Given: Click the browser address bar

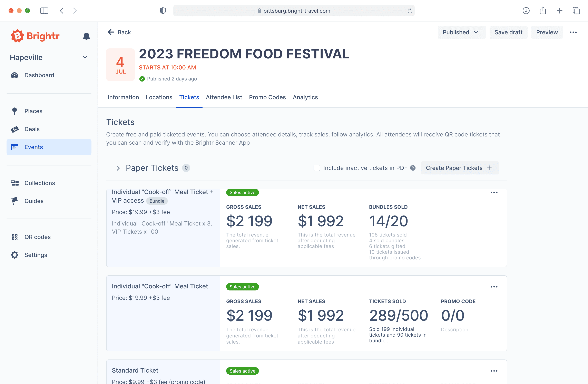Looking at the screenshot, I should (x=294, y=11).
